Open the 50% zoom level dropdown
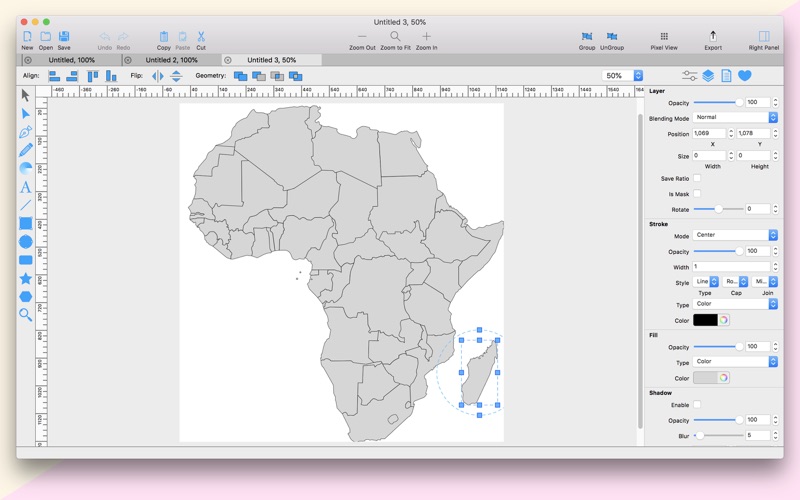Image resolution: width=800 pixels, height=500 pixels. coord(638,75)
